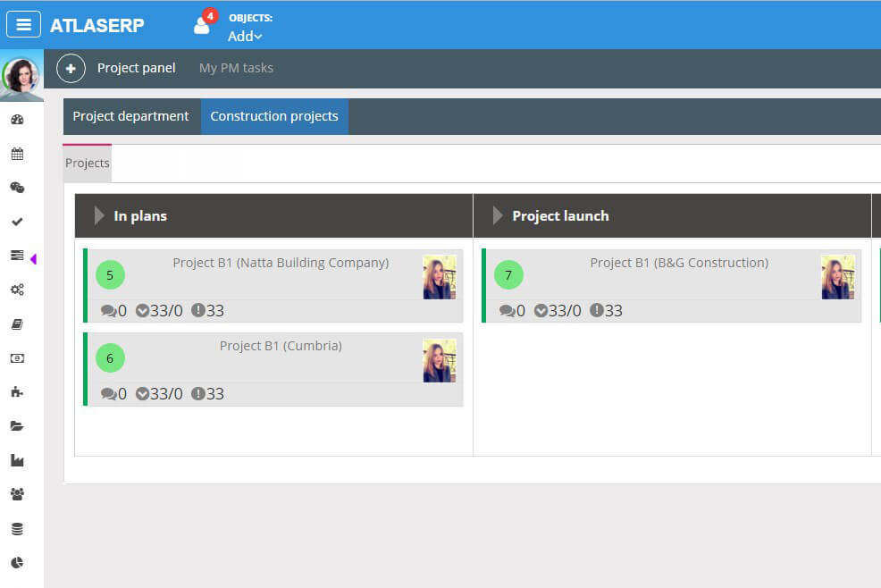Open the checkmark tasks sidebar icon
Viewport: 881px width, 588px height.
(x=17, y=222)
